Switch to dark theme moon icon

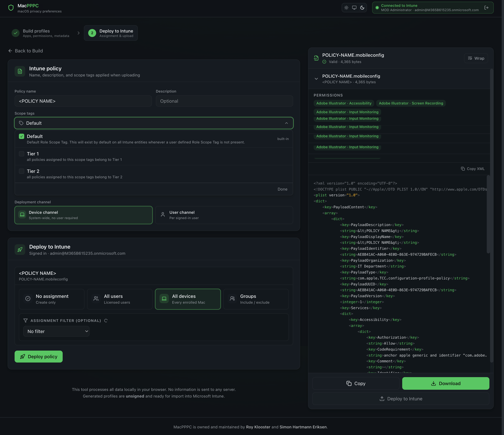point(362,7)
